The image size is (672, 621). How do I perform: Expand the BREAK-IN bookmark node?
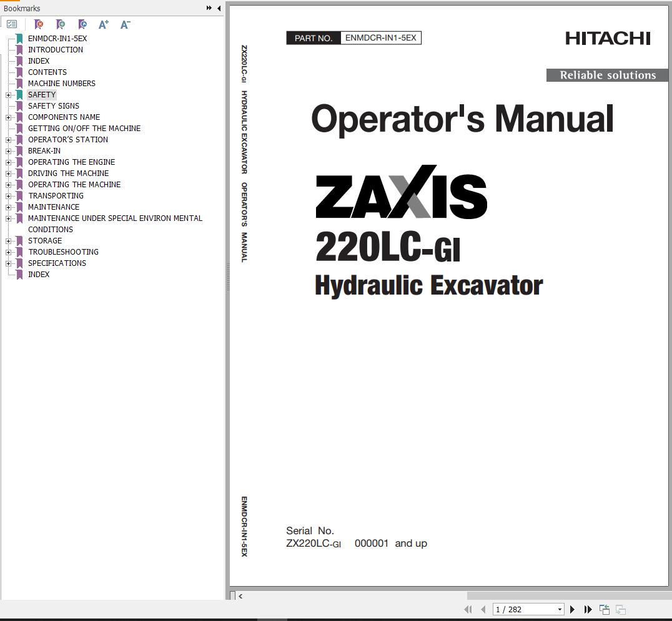pos(8,151)
